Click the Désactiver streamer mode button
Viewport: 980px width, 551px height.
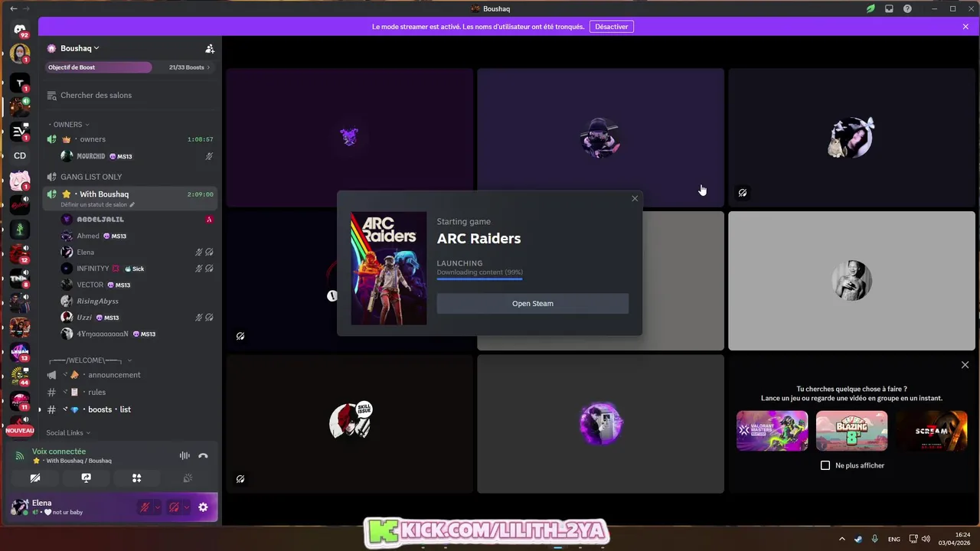[611, 27]
